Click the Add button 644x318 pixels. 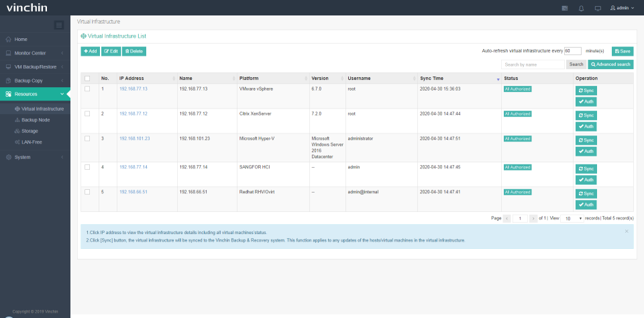91,52
